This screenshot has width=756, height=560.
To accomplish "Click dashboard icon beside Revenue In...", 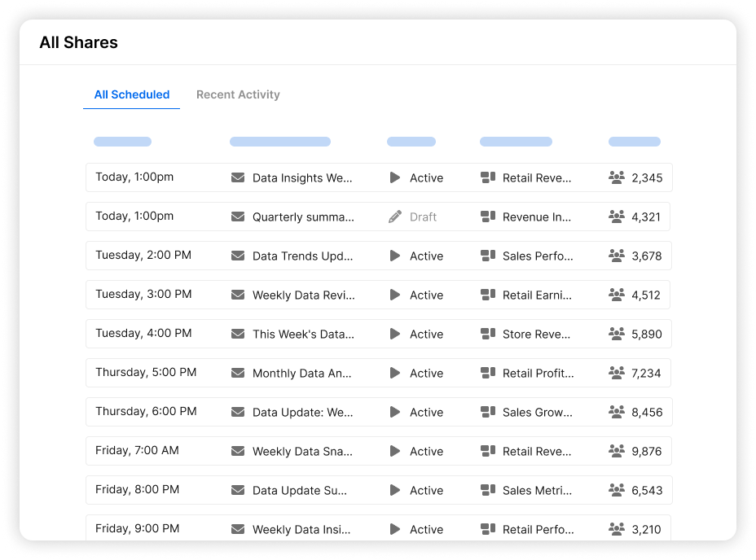I will pyautogui.click(x=488, y=217).
